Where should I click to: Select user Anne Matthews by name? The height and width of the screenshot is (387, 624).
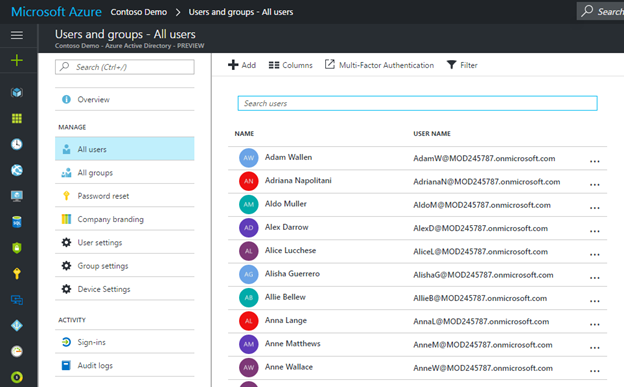tap(292, 344)
